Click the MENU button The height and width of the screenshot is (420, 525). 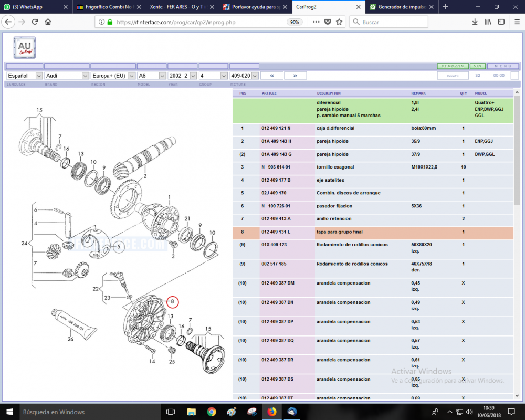[x=503, y=66]
